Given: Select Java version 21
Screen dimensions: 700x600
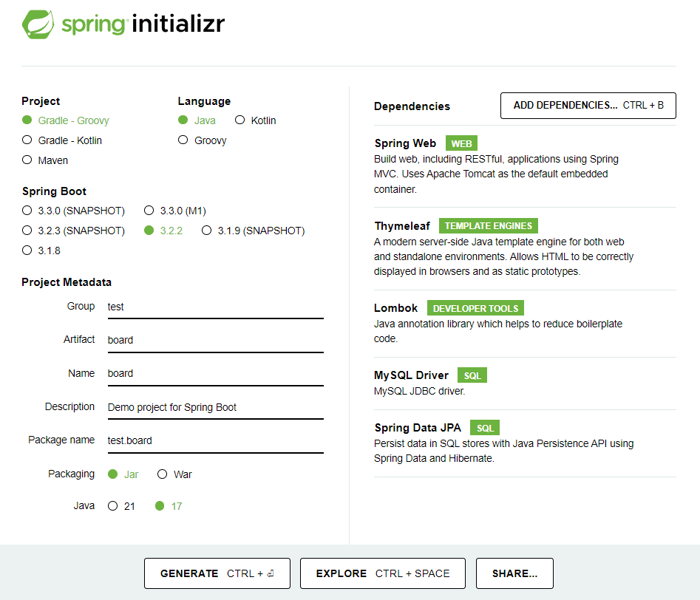Looking at the screenshot, I should [121, 506].
